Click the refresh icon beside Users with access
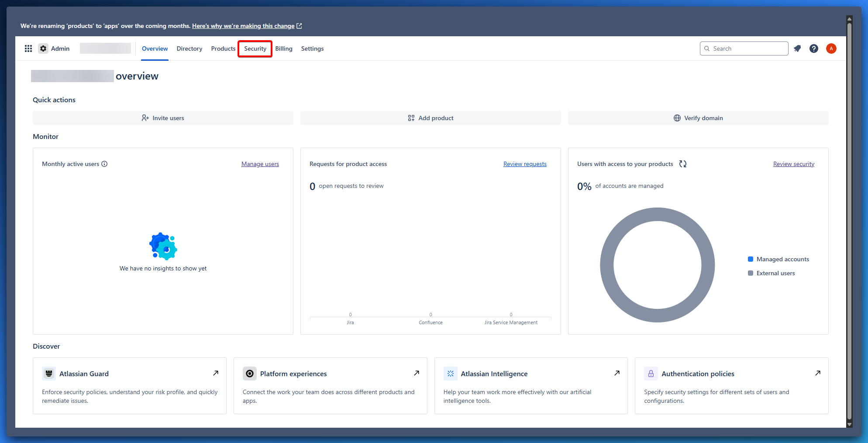 point(683,164)
